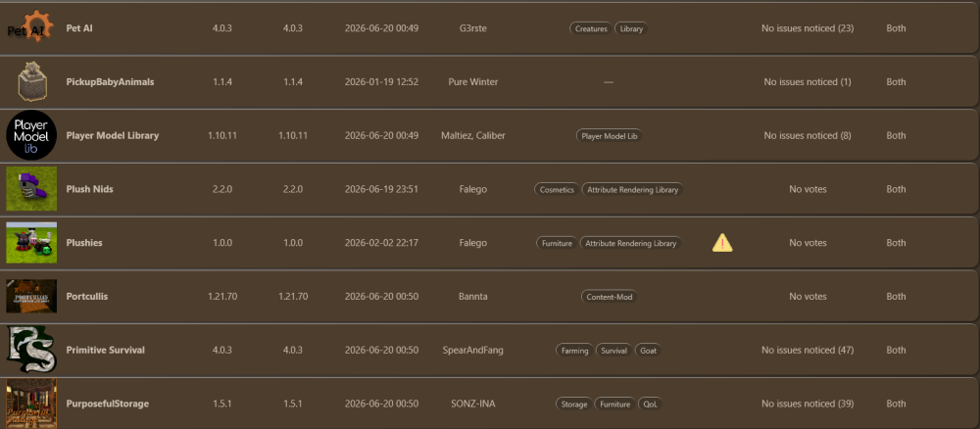Select the Storage tag on PurposefulStorage
Image resolution: width=980 pixels, height=429 pixels.
pos(573,404)
